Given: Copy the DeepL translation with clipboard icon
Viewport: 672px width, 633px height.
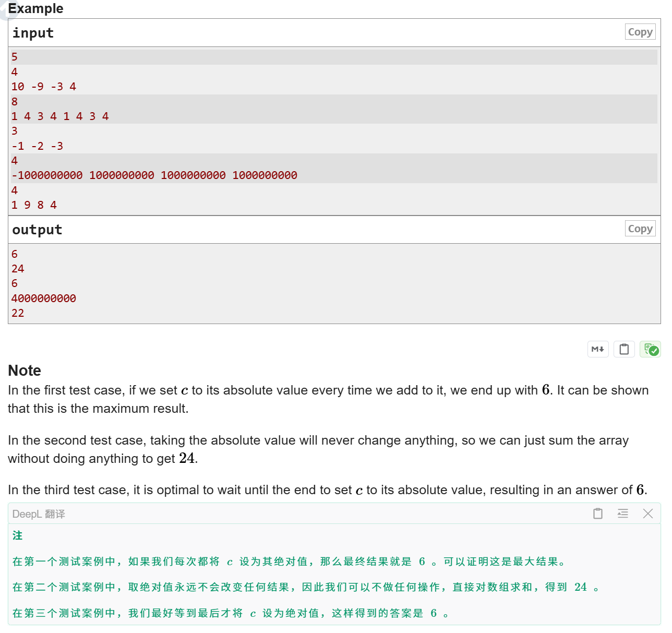Looking at the screenshot, I should (598, 513).
